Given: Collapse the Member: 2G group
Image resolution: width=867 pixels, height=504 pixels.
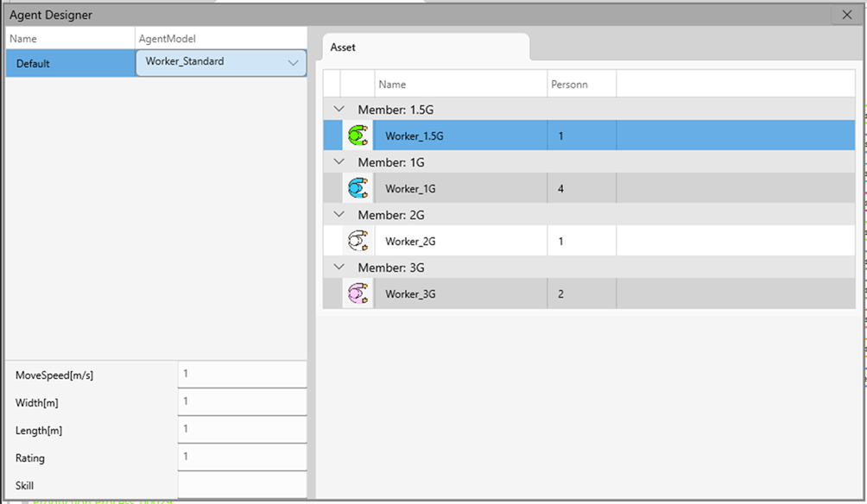Looking at the screenshot, I should coord(339,215).
